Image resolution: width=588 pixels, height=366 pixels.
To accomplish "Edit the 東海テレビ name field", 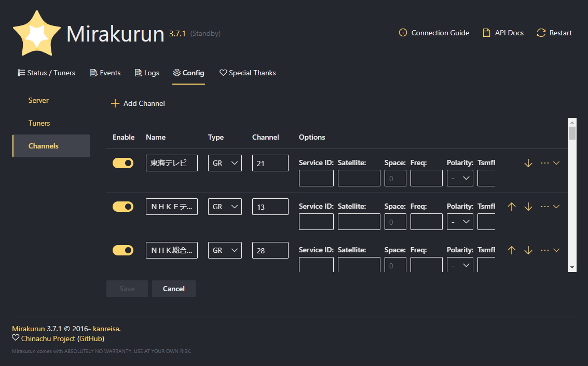I will [172, 163].
